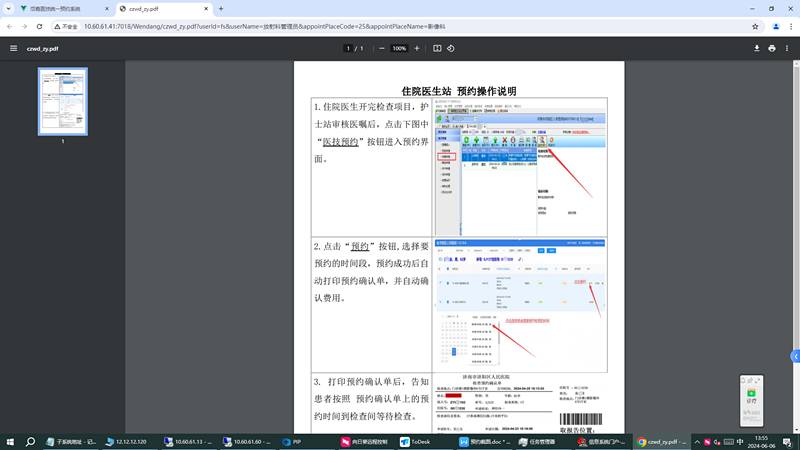The width and height of the screenshot is (800, 450).
Task: Switch to the first browser tab
Action: point(62,8)
